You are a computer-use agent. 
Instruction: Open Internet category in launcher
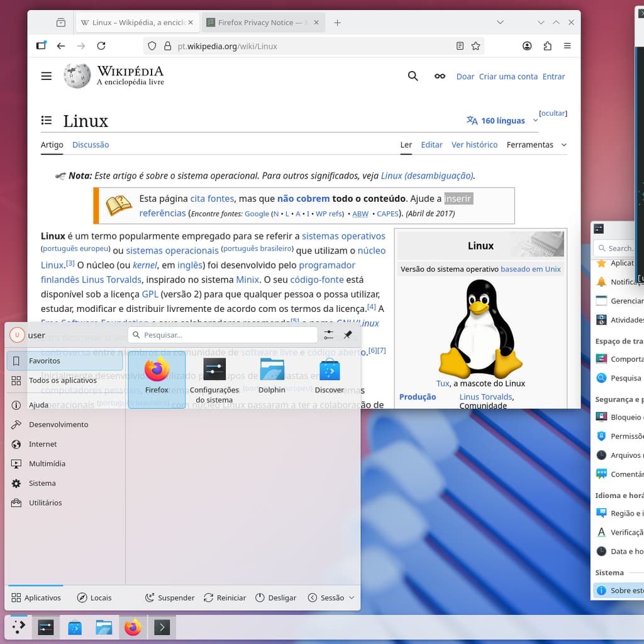(x=65, y=444)
